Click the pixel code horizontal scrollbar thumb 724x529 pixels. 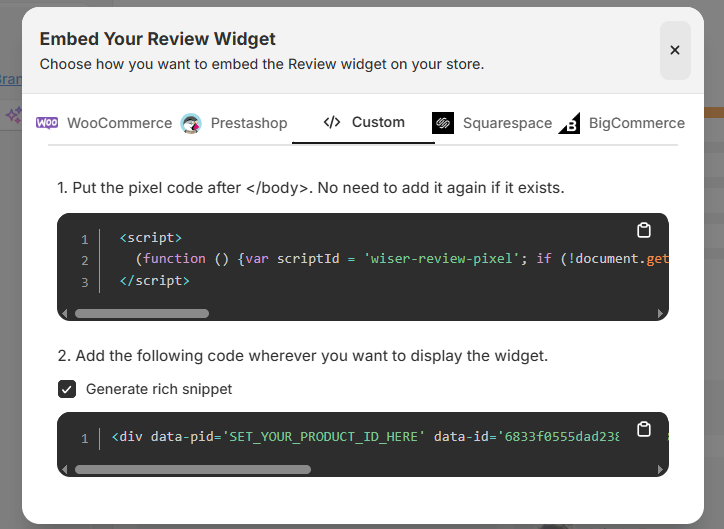tap(141, 313)
